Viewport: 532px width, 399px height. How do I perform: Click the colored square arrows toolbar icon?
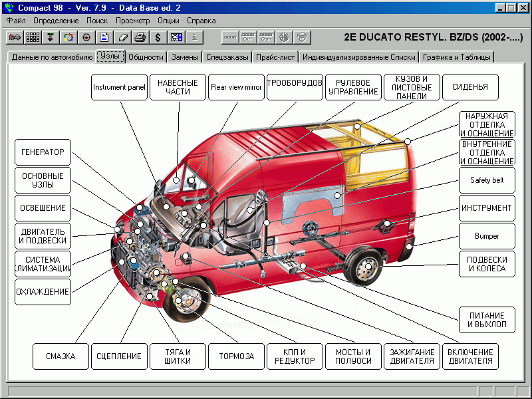coord(68,37)
